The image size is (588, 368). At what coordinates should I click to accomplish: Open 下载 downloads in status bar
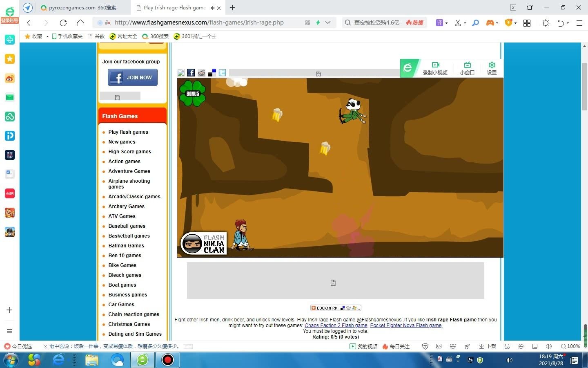[488, 346]
